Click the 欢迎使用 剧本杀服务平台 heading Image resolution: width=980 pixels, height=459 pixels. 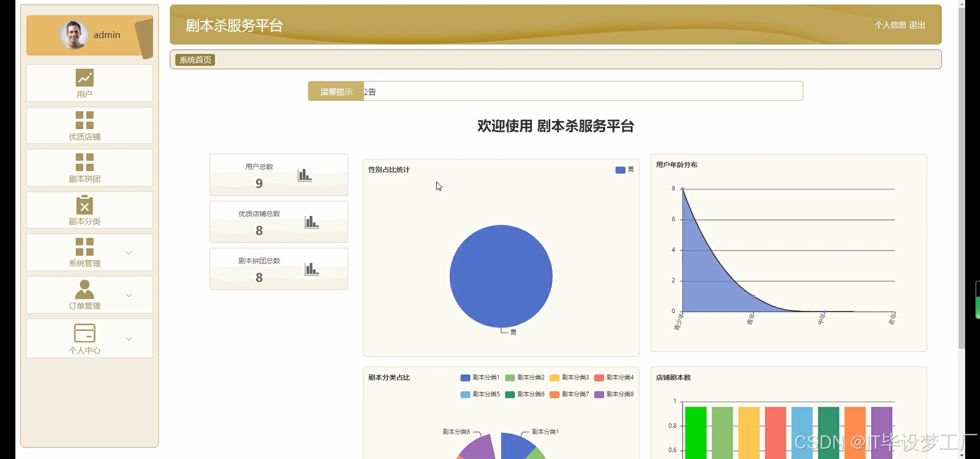pyautogui.click(x=555, y=126)
